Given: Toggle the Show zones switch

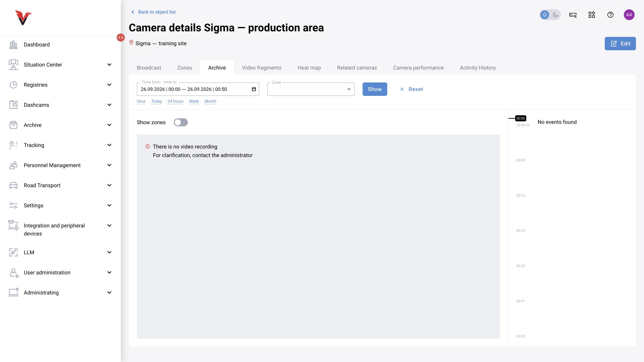Looking at the screenshot, I should [x=181, y=122].
